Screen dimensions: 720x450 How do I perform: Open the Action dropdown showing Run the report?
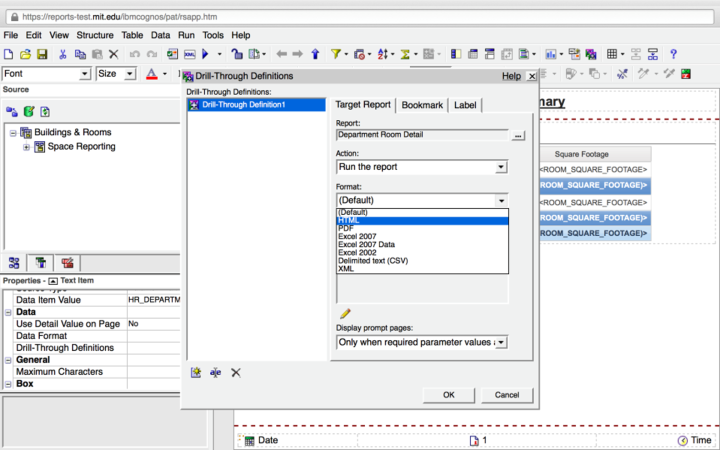(501, 167)
